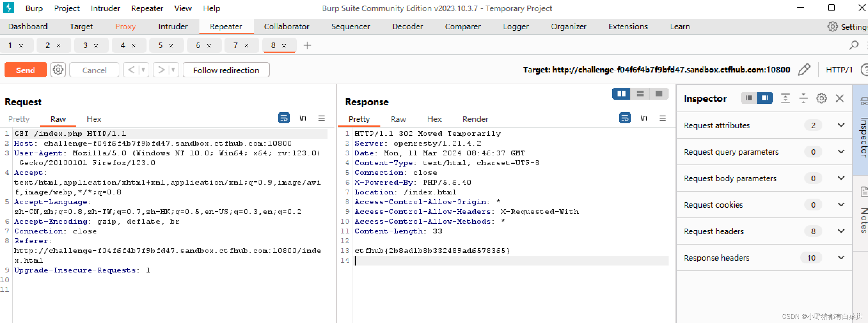This screenshot has width=868, height=323.
Task: Expand the Response headers section
Action: 841,257
